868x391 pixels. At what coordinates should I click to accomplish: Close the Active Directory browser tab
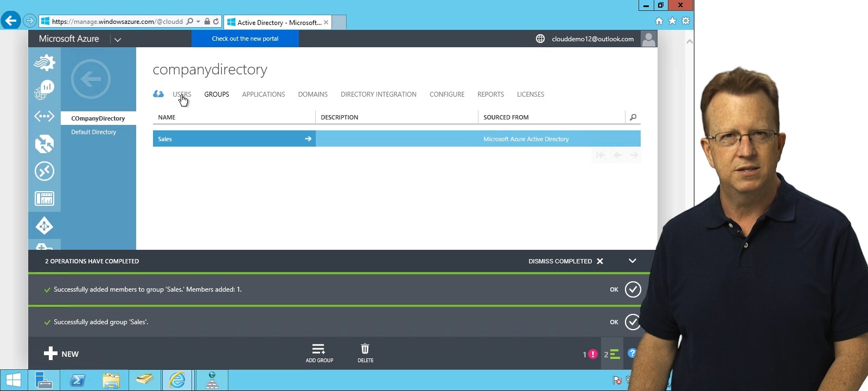[326, 22]
